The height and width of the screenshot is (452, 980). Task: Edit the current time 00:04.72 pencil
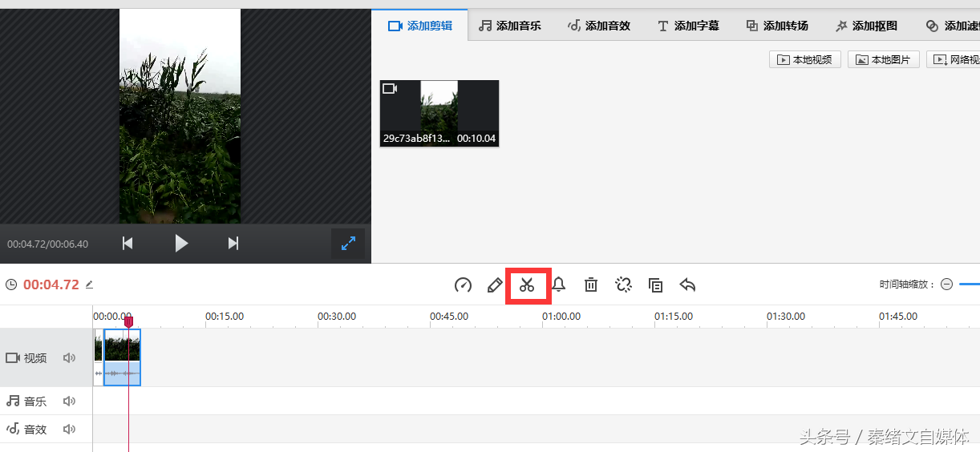coord(90,285)
